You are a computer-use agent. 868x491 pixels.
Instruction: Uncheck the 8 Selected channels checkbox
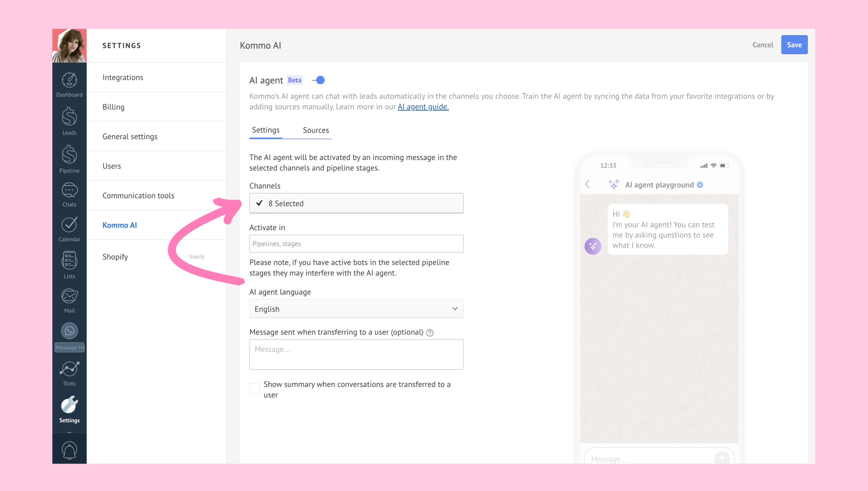[x=259, y=203]
